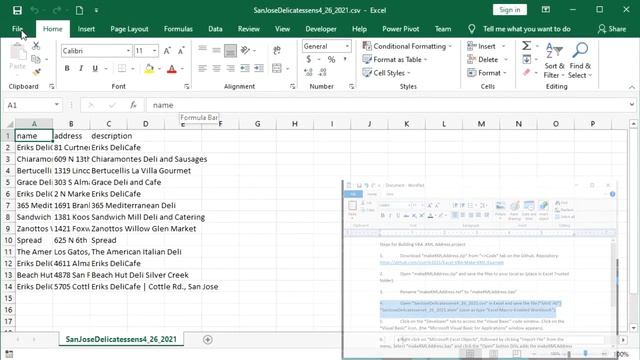Increase font size with larger A icon
Screen dimensions: 640x360
167,51
